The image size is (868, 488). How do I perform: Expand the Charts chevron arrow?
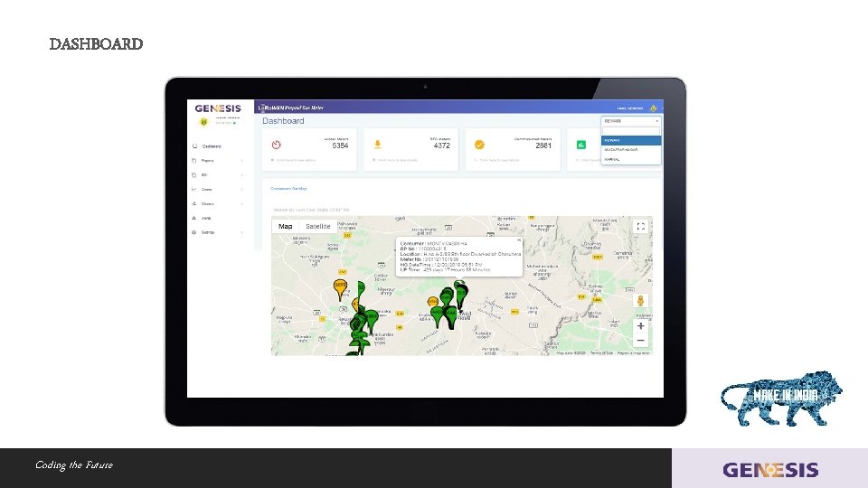(242, 189)
